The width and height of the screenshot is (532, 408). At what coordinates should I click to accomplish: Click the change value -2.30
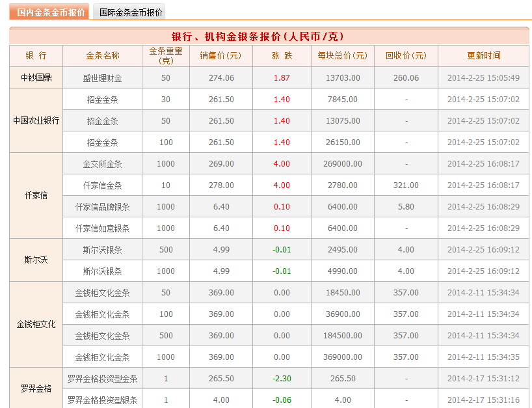coord(282,379)
